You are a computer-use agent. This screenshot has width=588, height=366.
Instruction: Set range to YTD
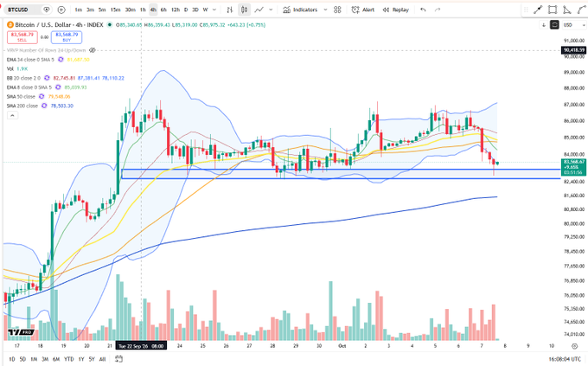68,359
